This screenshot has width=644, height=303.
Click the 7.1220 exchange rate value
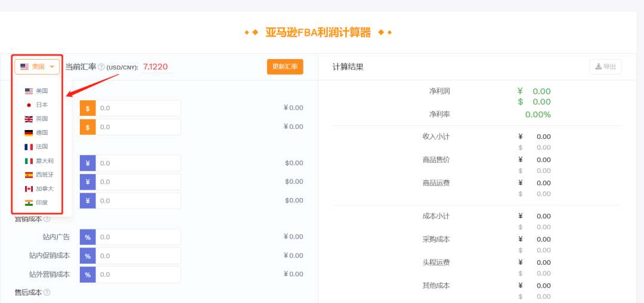point(155,67)
